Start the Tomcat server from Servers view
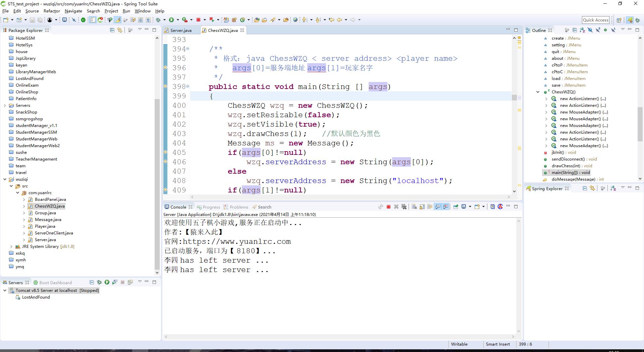644x352 pixels. pyautogui.click(x=107, y=282)
